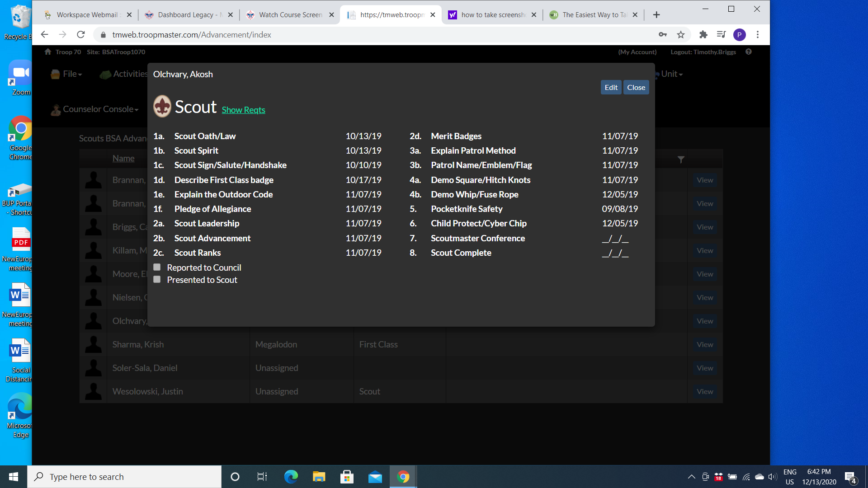Switch to the Watch Course Screen tab

point(290,15)
